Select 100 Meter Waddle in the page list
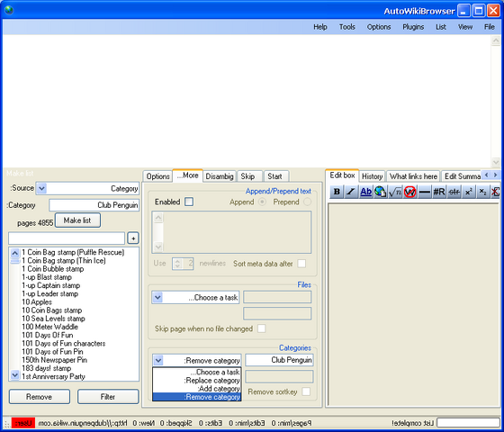The width and height of the screenshot is (504, 432). point(49,327)
